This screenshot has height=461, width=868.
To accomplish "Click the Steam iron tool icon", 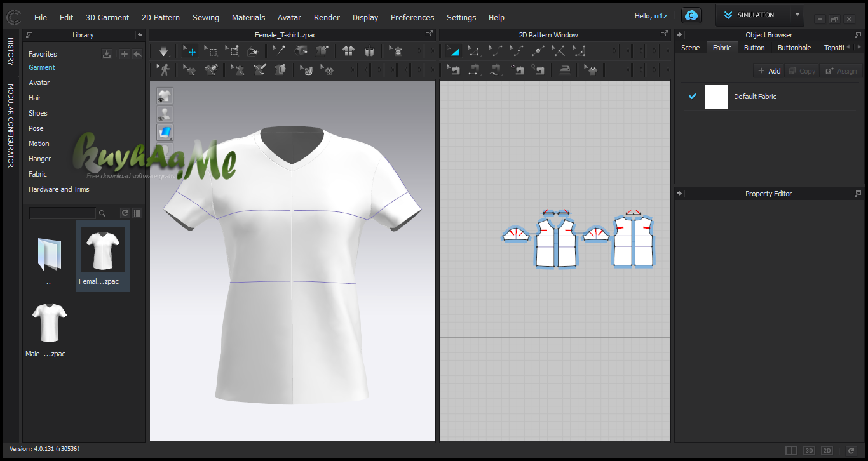I will pyautogui.click(x=564, y=70).
